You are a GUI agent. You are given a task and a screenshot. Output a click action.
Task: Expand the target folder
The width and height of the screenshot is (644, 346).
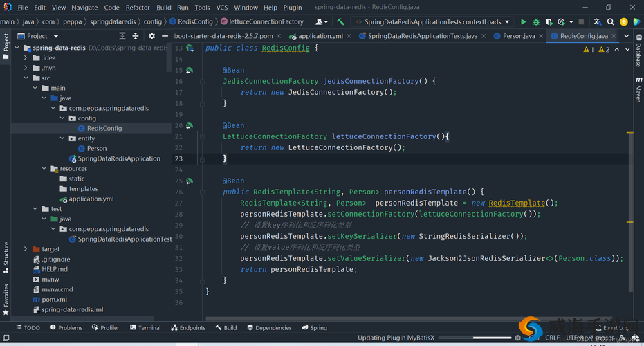tap(26, 249)
